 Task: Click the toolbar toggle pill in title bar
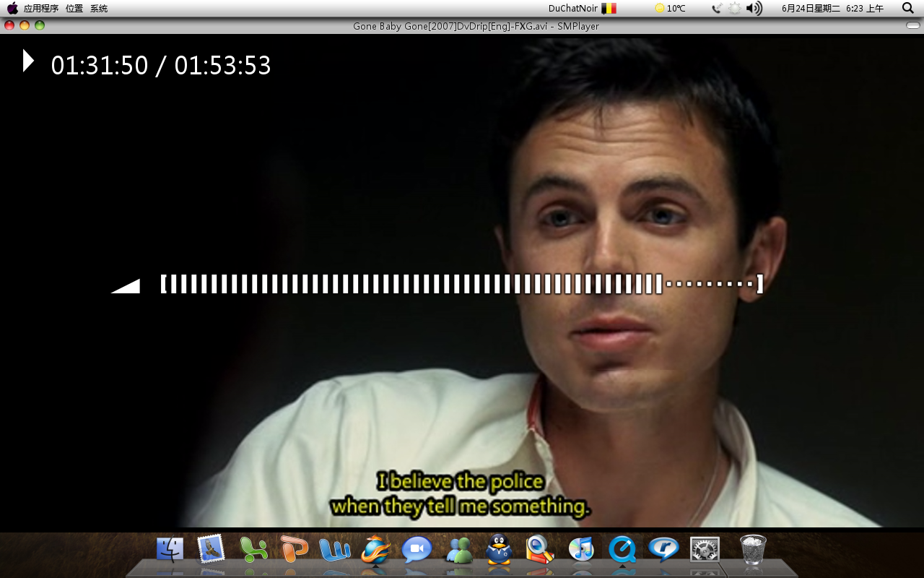click(913, 25)
